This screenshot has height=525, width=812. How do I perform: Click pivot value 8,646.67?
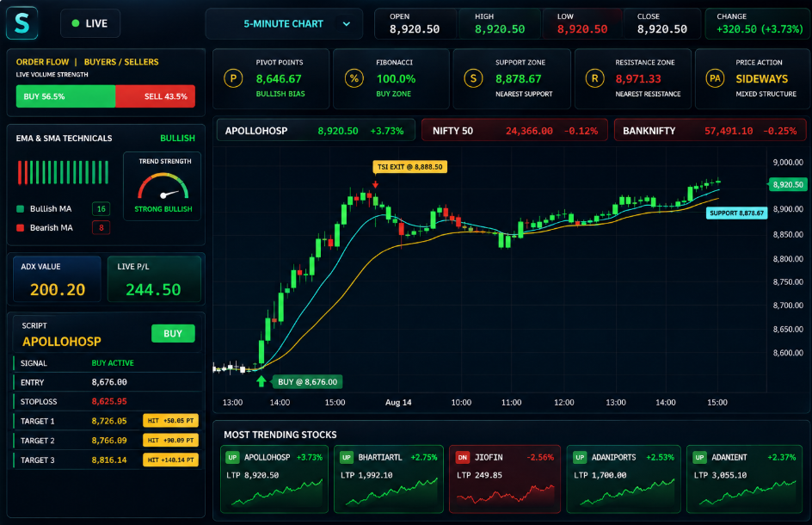coord(279,79)
